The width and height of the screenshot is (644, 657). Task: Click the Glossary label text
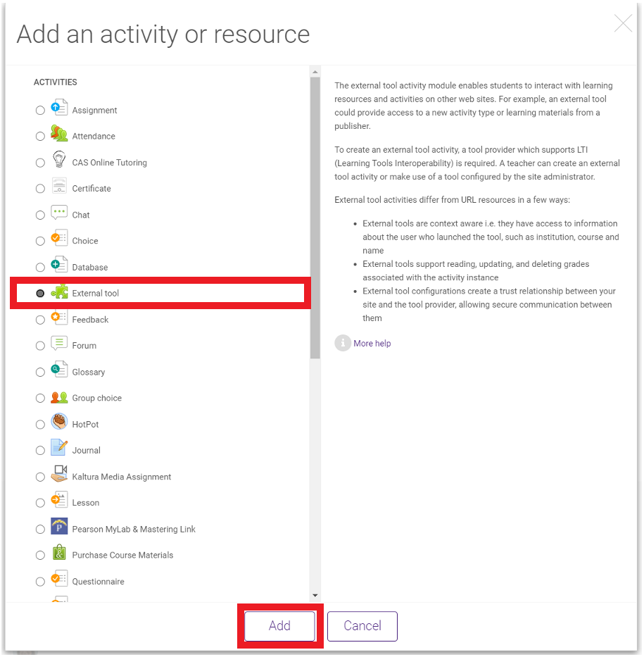click(89, 372)
